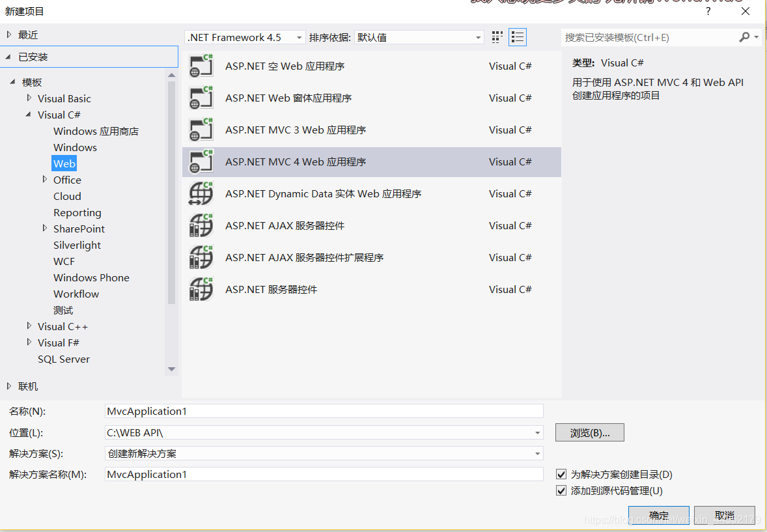The width and height of the screenshot is (767, 532).
Task: Close the 新建项目 dialog
Action: coord(746,11)
